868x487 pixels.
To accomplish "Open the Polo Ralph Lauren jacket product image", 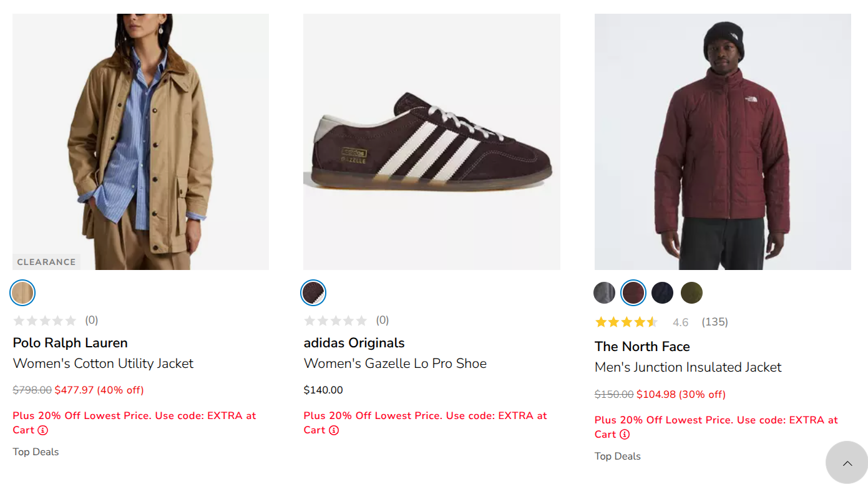I will (141, 142).
